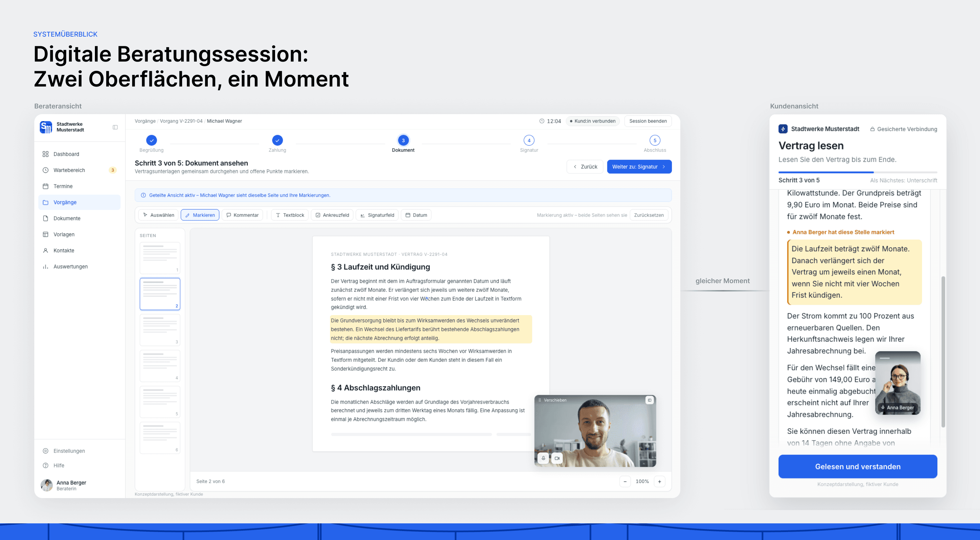980x540 pixels.
Task: Zoom out with the minus button
Action: click(x=625, y=481)
